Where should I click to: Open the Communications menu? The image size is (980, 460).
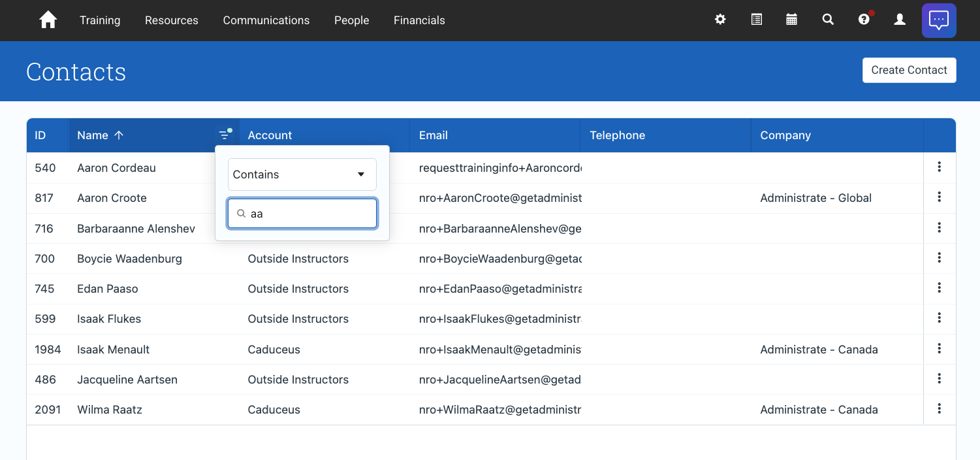tap(266, 20)
